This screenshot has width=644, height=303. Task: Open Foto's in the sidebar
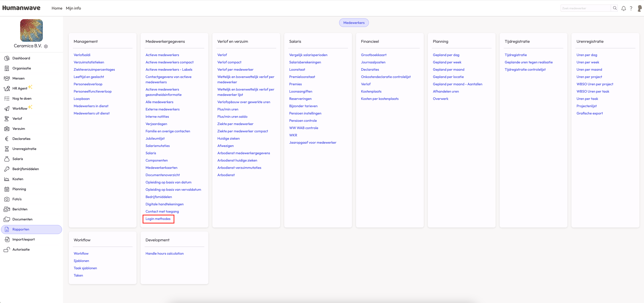(x=17, y=199)
